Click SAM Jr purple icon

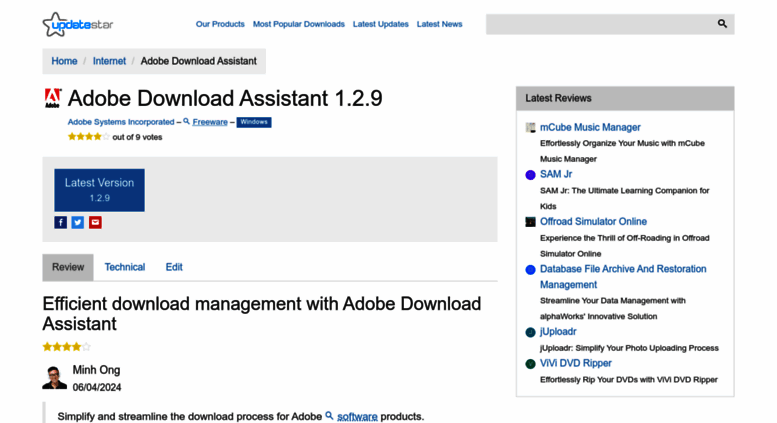point(530,175)
